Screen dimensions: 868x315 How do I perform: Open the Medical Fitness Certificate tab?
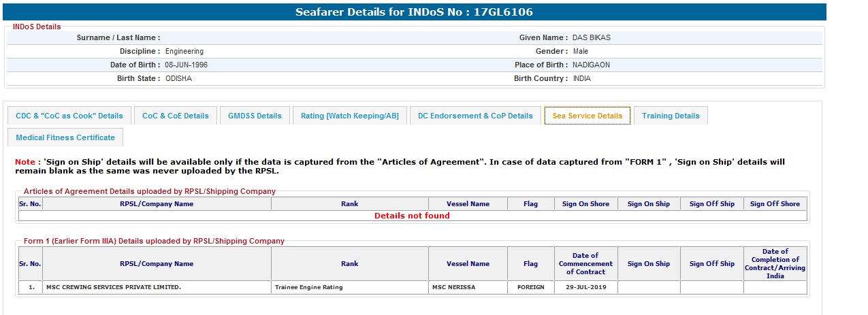[65, 137]
